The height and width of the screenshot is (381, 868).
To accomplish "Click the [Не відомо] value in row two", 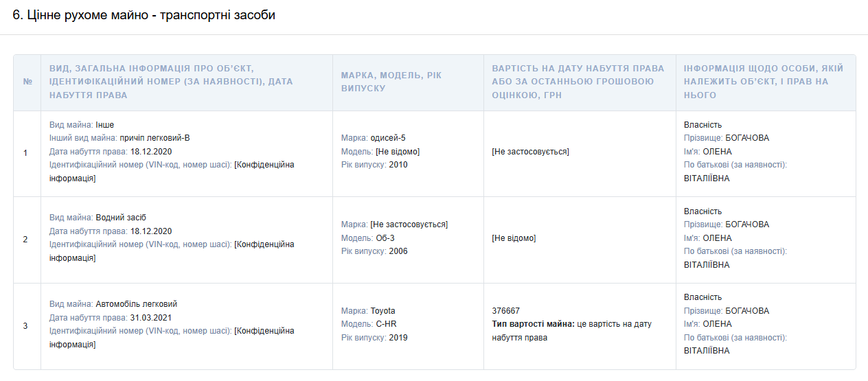I will (514, 238).
